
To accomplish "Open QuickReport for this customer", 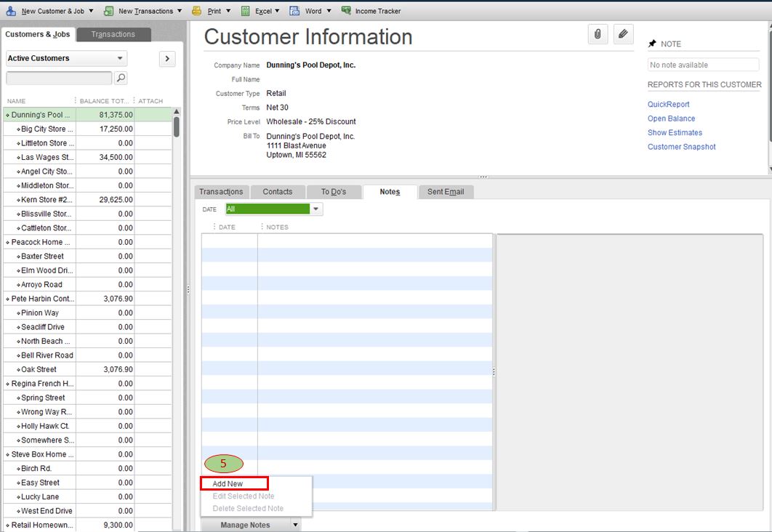I will [668, 104].
